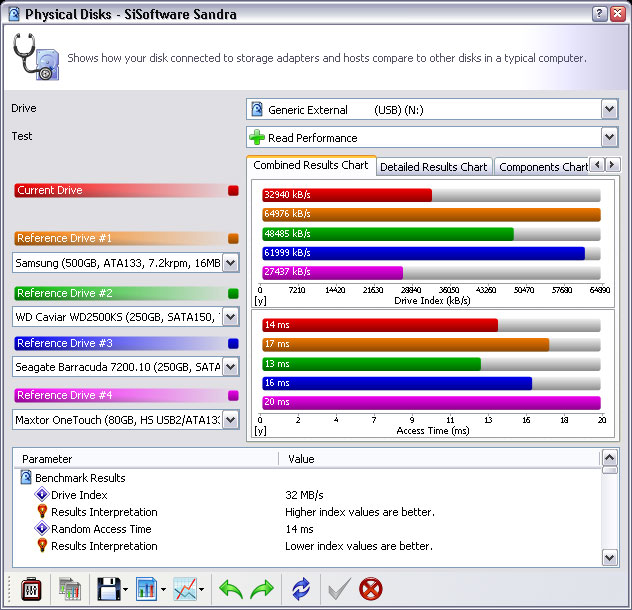Click scroll down arrow in results list
632x610 pixels.
click(609, 558)
